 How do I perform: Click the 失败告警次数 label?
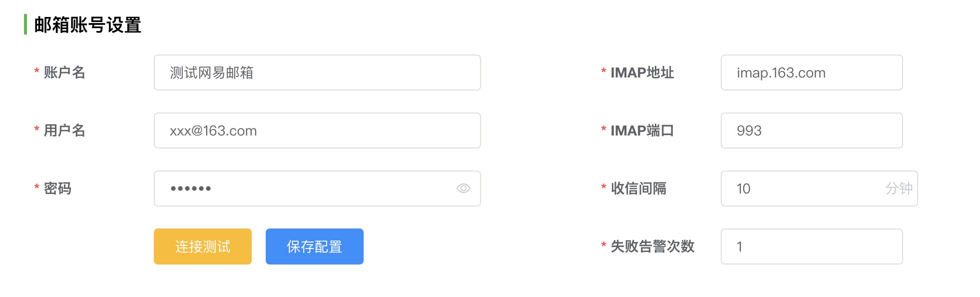[652, 246]
